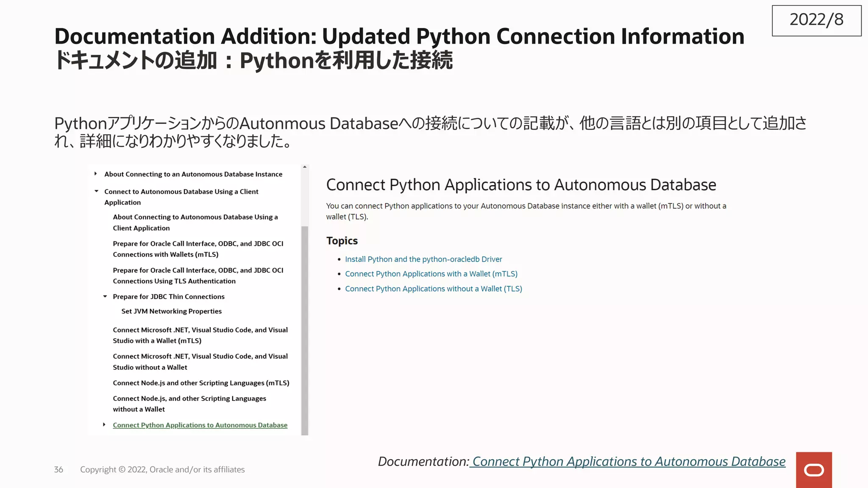The height and width of the screenshot is (488, 868).
Task: Click the Copyright © 2022 Oracle footer text
Action: point(162,469)
